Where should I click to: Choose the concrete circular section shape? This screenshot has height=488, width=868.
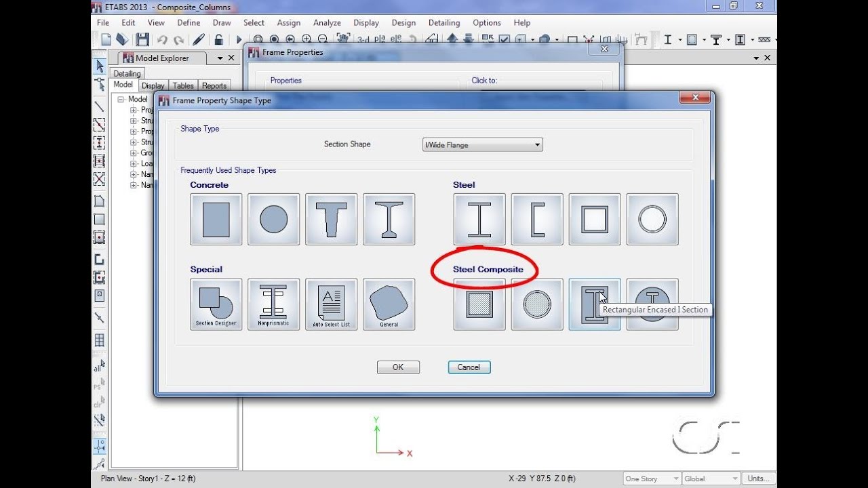click(273, 219)
